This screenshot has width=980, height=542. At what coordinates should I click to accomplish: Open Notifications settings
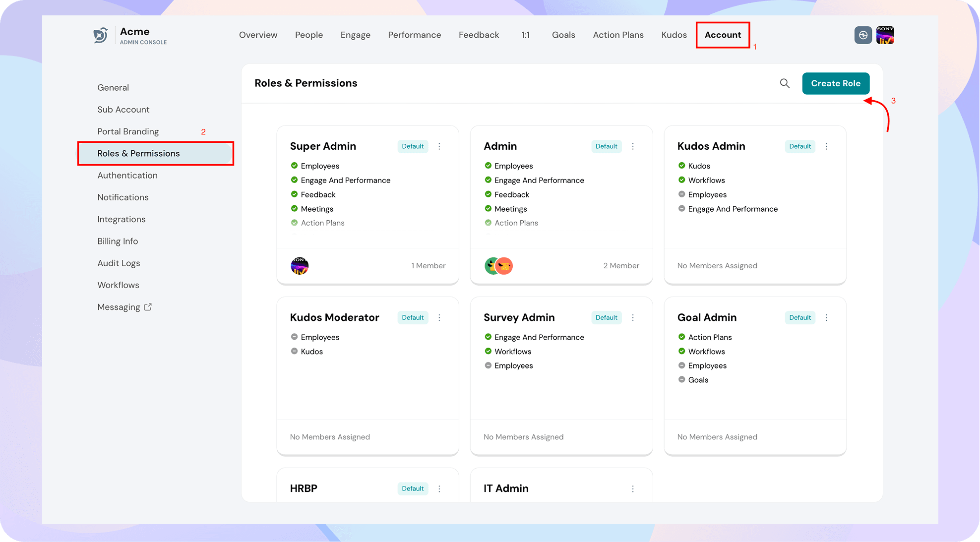tap(123, 197)
